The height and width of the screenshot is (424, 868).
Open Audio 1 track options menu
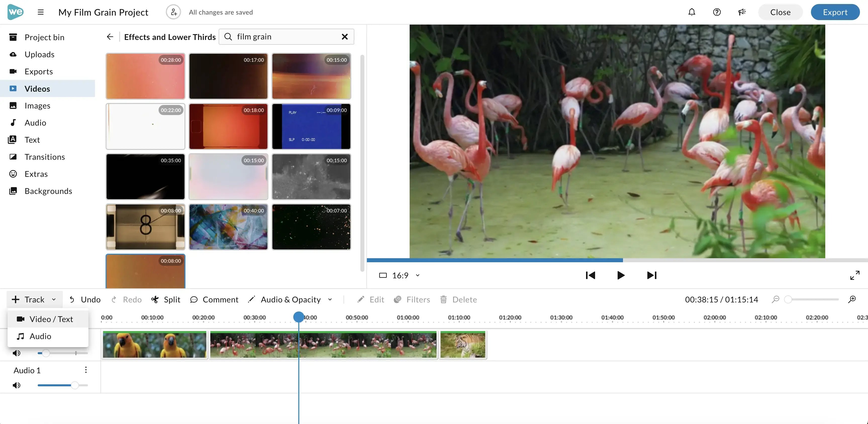tap(86, 370)
